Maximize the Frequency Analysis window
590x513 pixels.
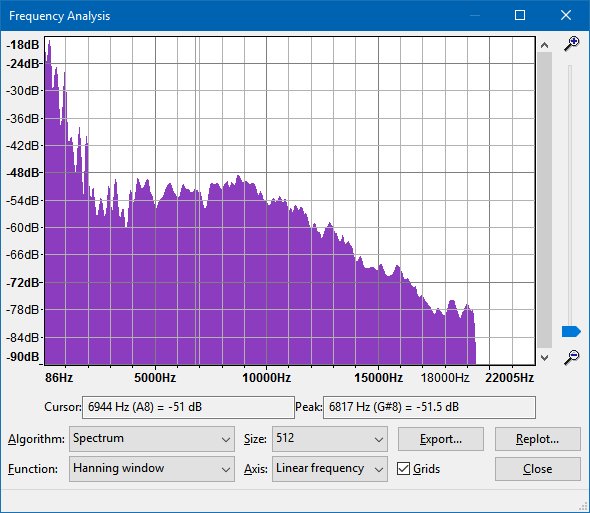coord(520,15)
